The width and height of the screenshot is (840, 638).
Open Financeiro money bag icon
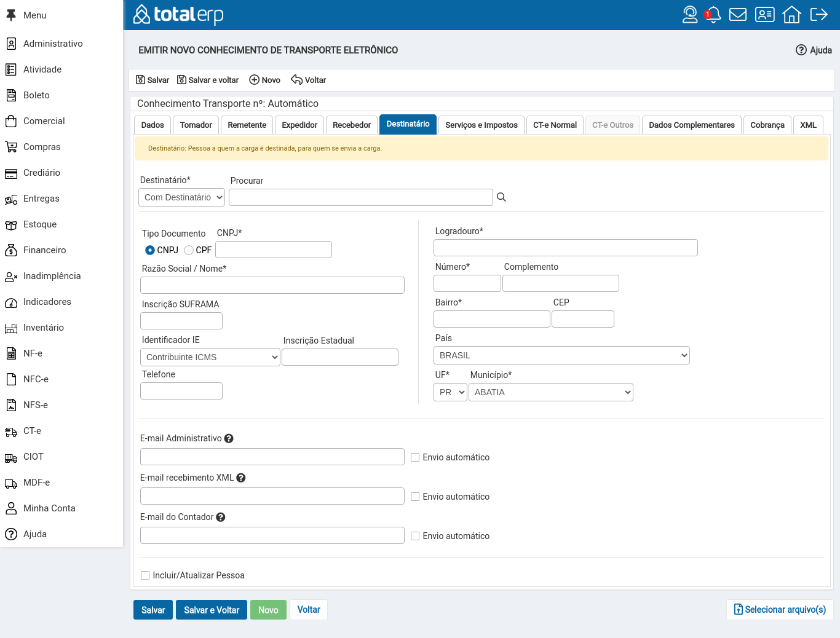tap(11, 250)
